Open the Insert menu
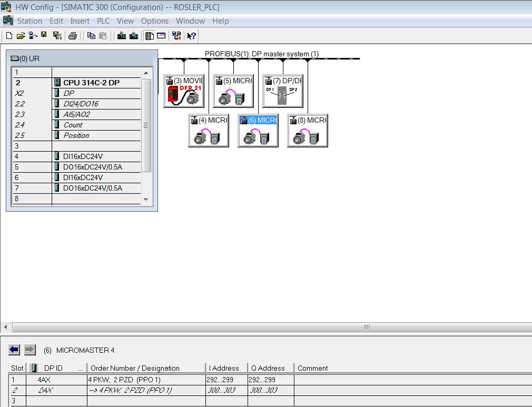This screenshot has height=407, width=532. click(80, 21)
